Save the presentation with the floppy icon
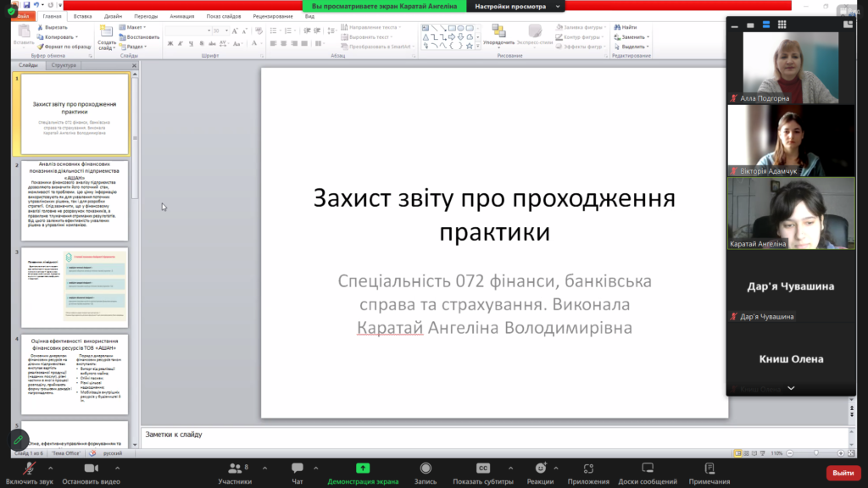 tap(26, 5)
